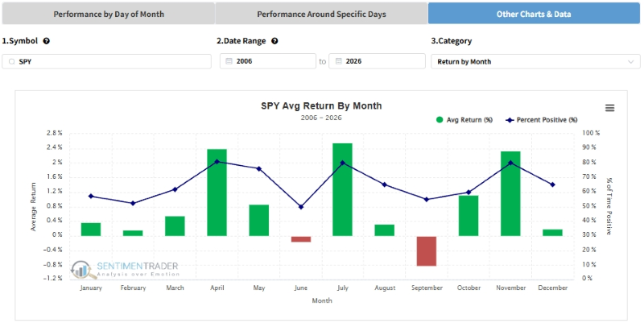The width and height of the screenshot is (644, 327).
Task: Click the April green return bar
Action: [217, 192]
